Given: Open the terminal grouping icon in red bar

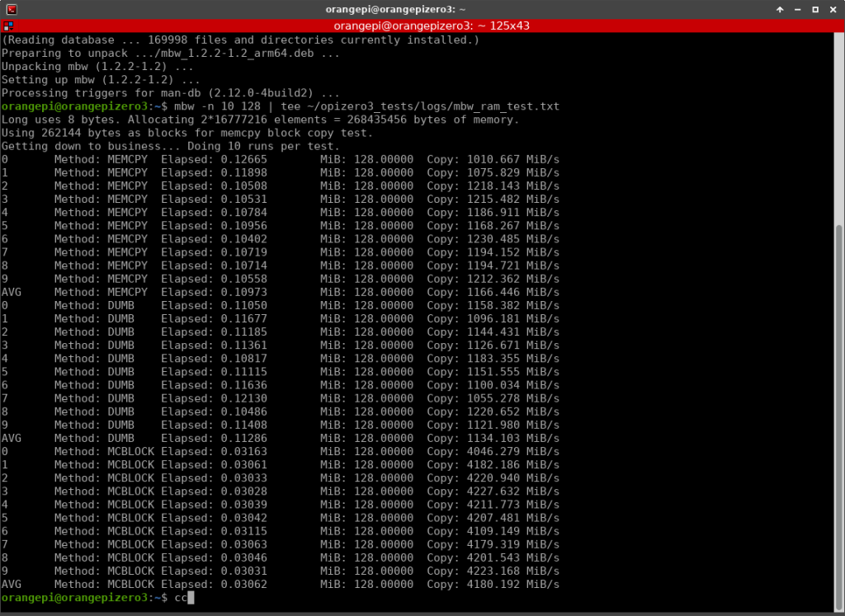Looking at the screenshot, I should (x=8, y=26).
